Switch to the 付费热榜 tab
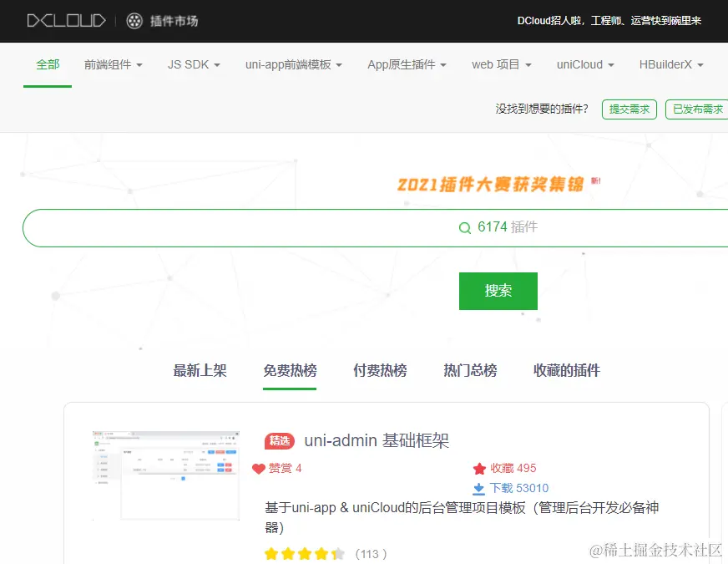This screenshot has width=728, height=564. (379, 370)
